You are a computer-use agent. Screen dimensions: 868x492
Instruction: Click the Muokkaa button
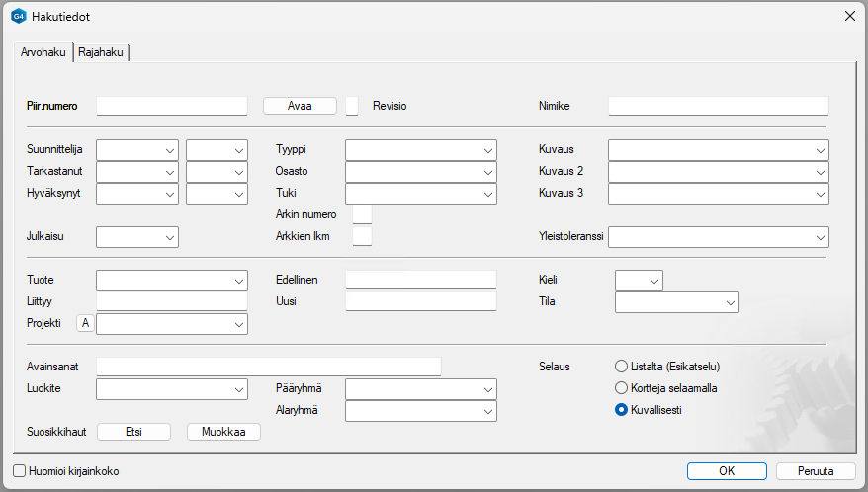[223, 432]
